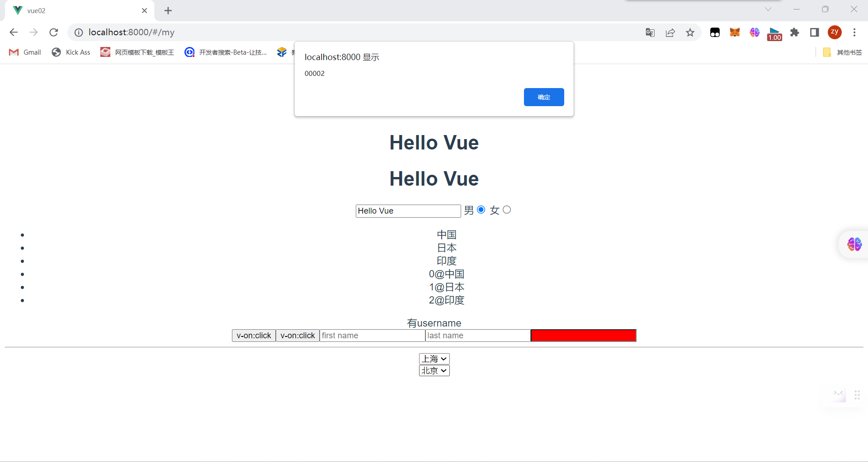
Task: Open the Extensions puzzle icon
Action: pos(794,33)
